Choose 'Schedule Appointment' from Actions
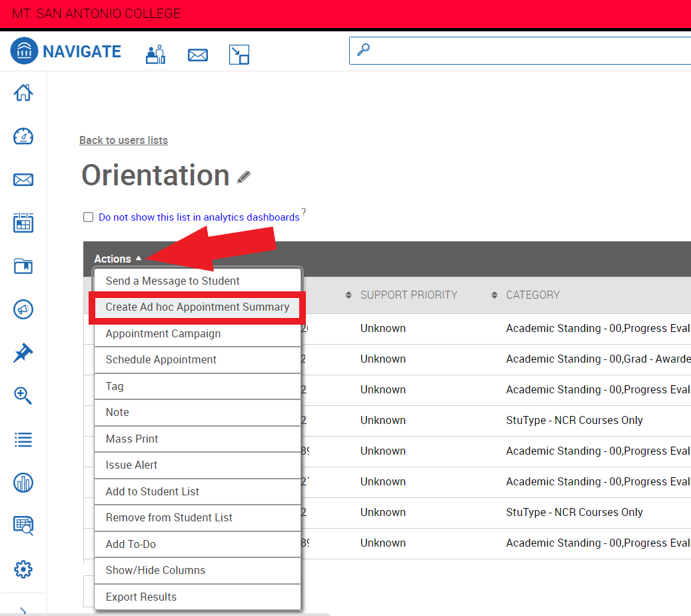 [x=197, y=360]
